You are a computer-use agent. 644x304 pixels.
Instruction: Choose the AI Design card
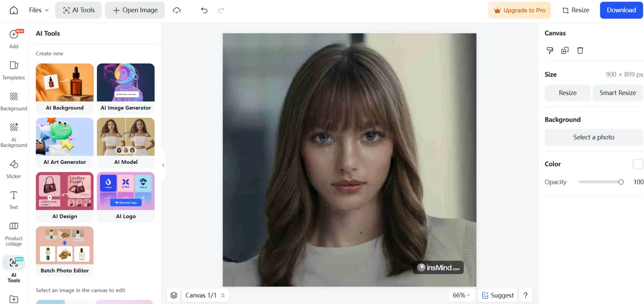click(65, 197)
